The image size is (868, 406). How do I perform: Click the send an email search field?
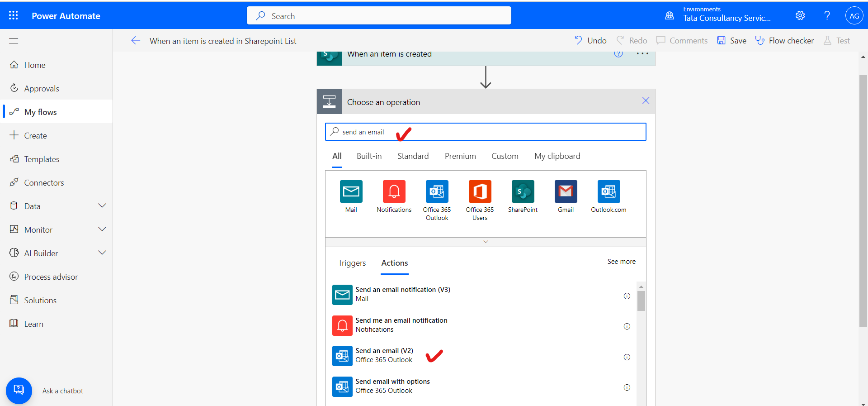click(486, 132)
